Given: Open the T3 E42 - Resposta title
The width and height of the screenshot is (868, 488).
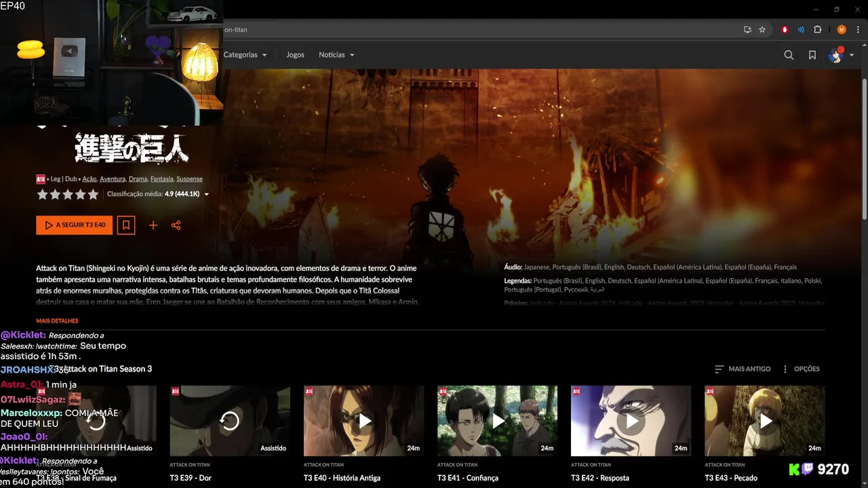Looking at the screenshot, I should click(x=600, y=478).
